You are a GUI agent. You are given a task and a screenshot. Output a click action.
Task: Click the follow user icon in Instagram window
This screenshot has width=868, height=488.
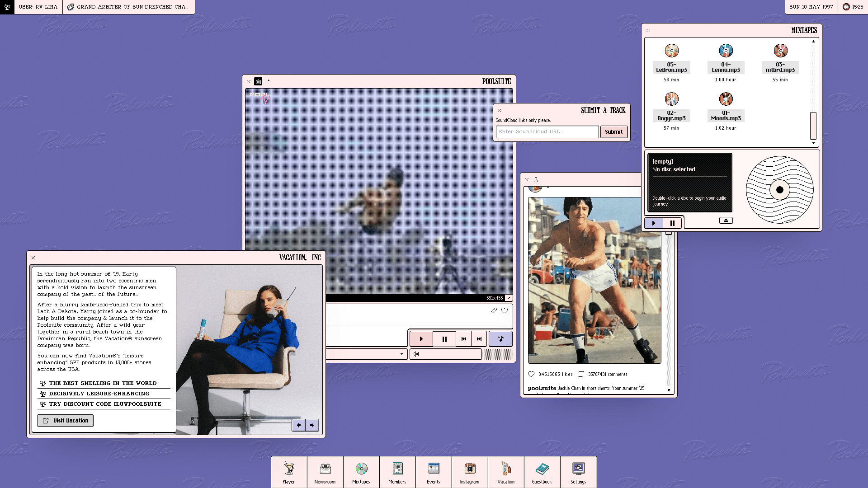click(x=536, y=179)
